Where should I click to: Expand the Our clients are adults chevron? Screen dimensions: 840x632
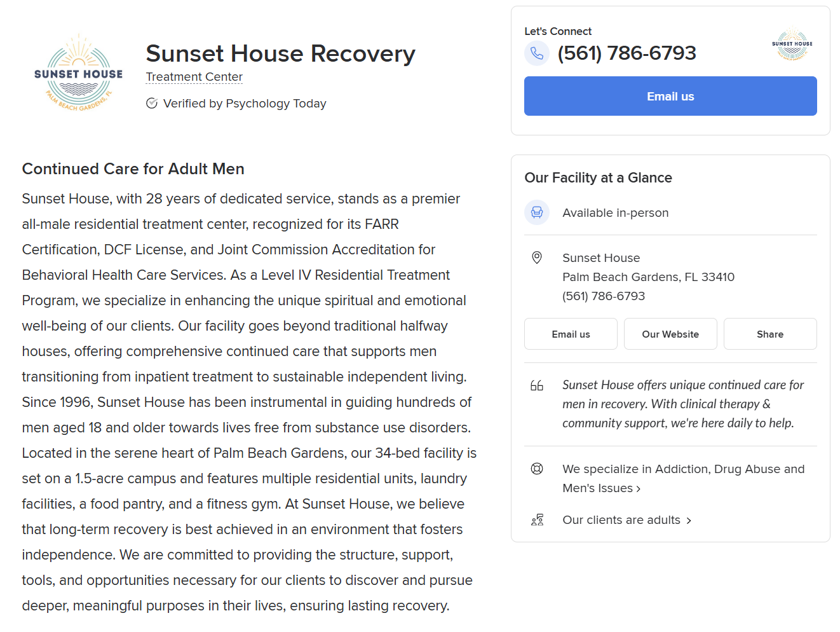689,521
